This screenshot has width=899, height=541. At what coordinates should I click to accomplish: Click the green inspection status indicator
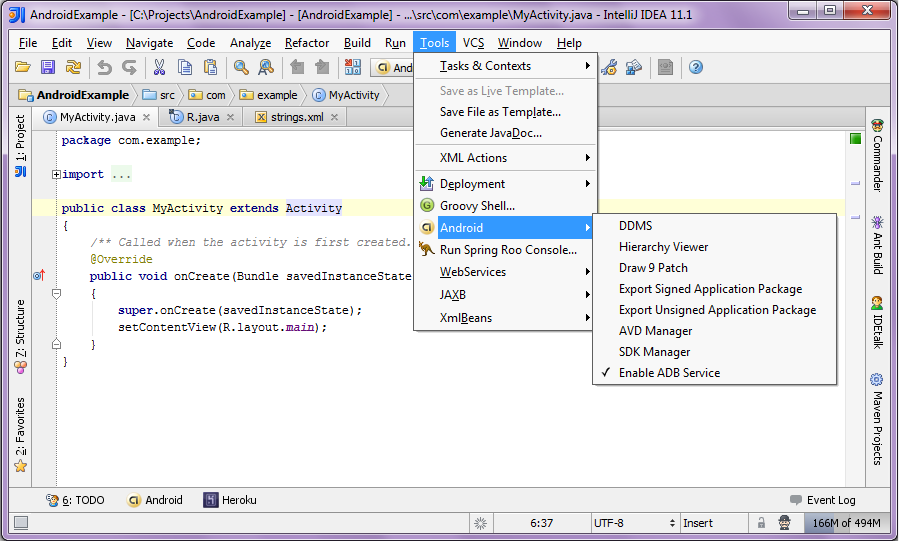855,139
